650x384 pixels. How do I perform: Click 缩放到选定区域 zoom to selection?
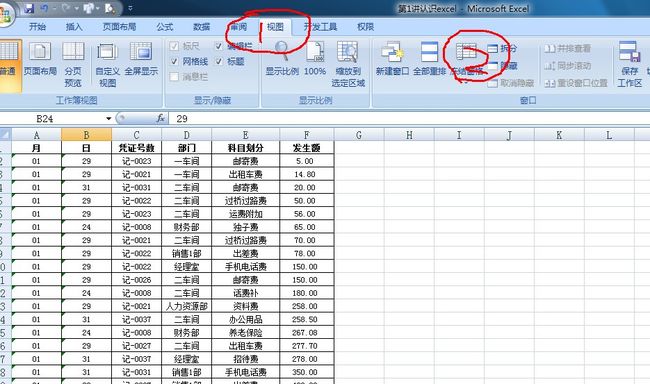pyautogui.click(x=348, y=64)
